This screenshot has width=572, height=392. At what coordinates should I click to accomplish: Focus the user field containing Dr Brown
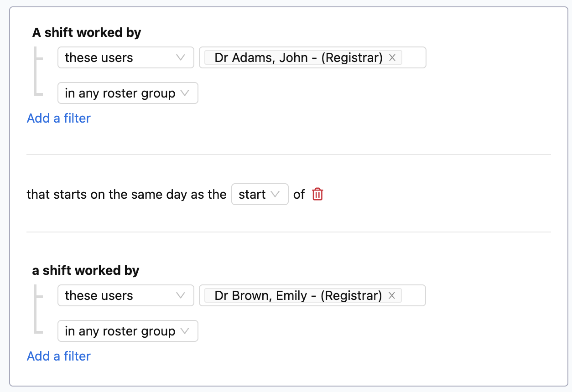pyautogui.click(x=312, y=295)
